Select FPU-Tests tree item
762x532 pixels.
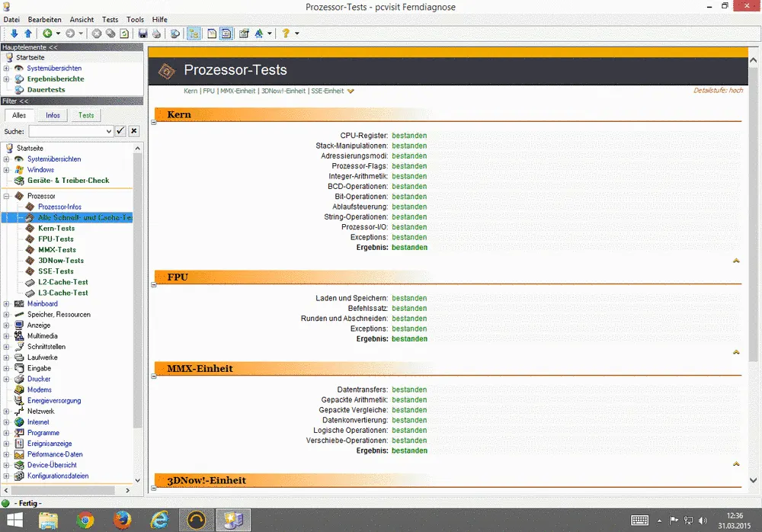[x=56, y=239]
